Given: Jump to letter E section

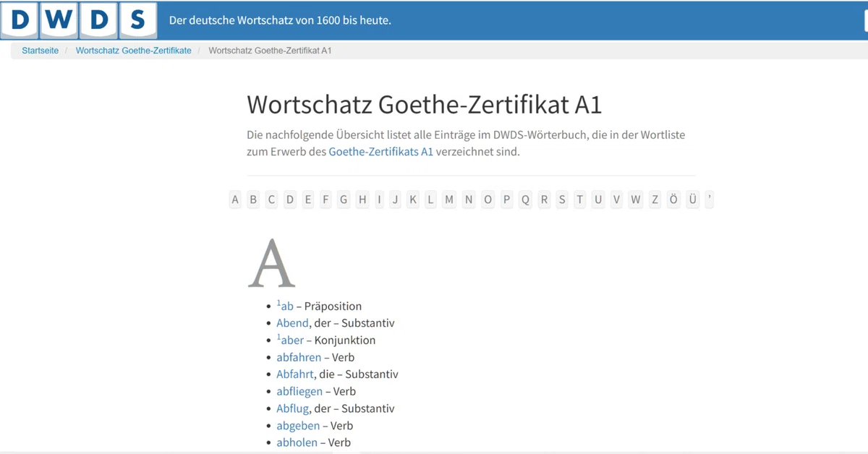Looking at the screenshot, I should click(308, 200).
